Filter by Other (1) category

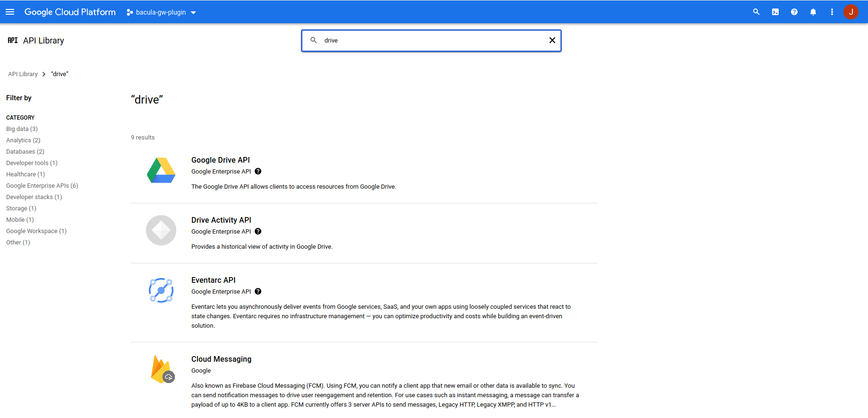pos(18,243)
